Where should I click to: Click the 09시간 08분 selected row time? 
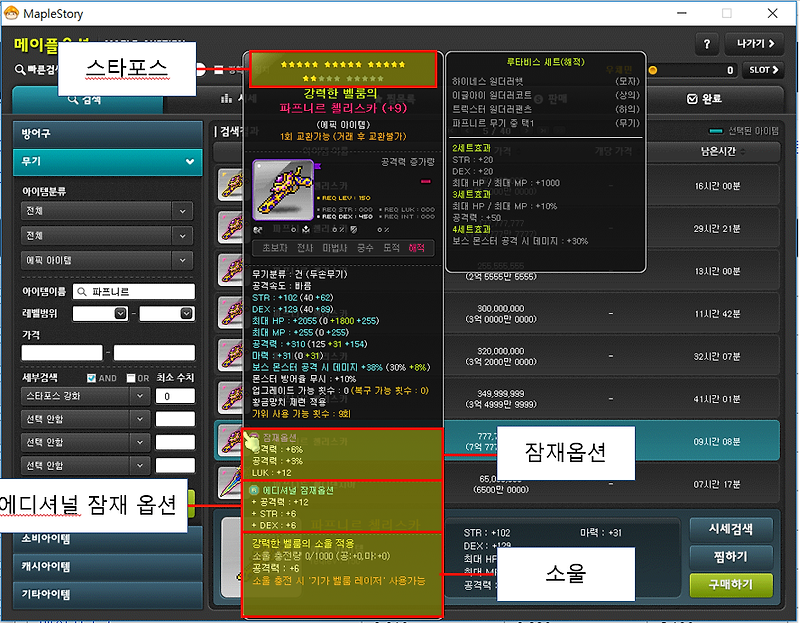pos(716,441)
